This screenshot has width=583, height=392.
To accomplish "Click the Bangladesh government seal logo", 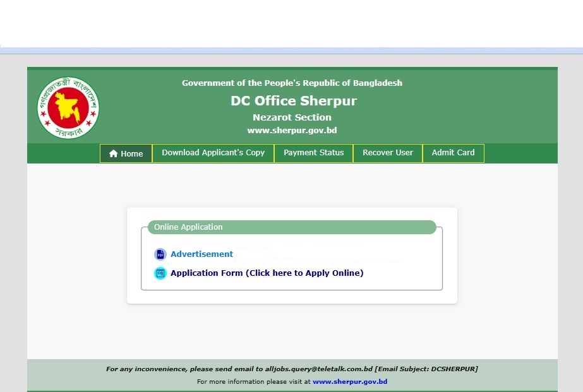I will (x=68, y=108).
